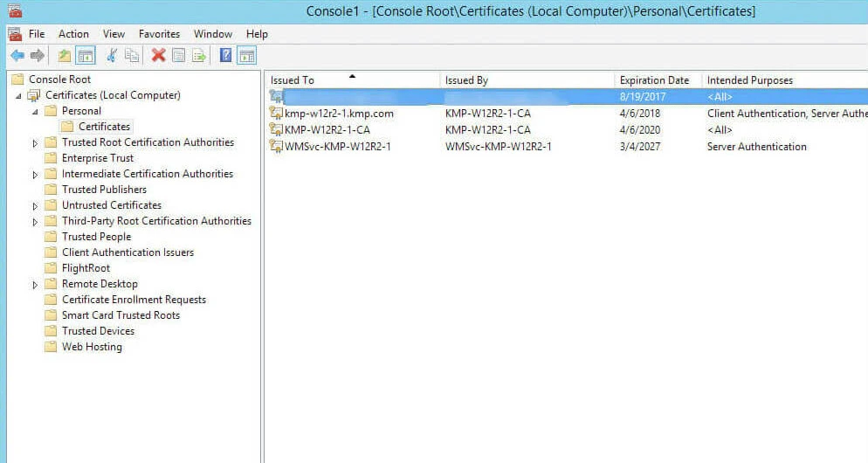
Task: Click the Certificates (Local Computer) snap-in icon
Action: (x=34, y=95)
